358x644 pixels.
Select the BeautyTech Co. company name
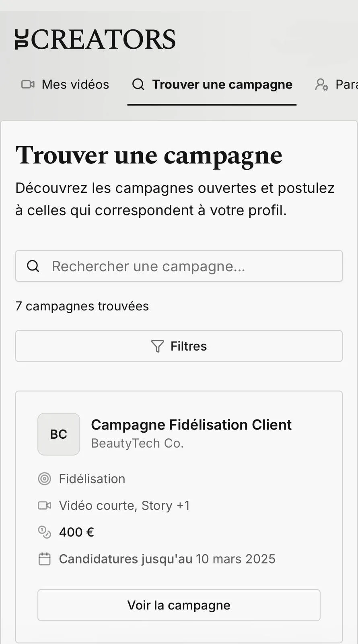137,443
